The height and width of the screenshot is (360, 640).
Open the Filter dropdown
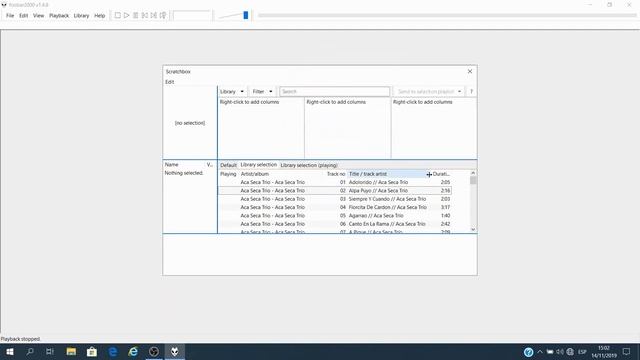[x=262, y=91]
